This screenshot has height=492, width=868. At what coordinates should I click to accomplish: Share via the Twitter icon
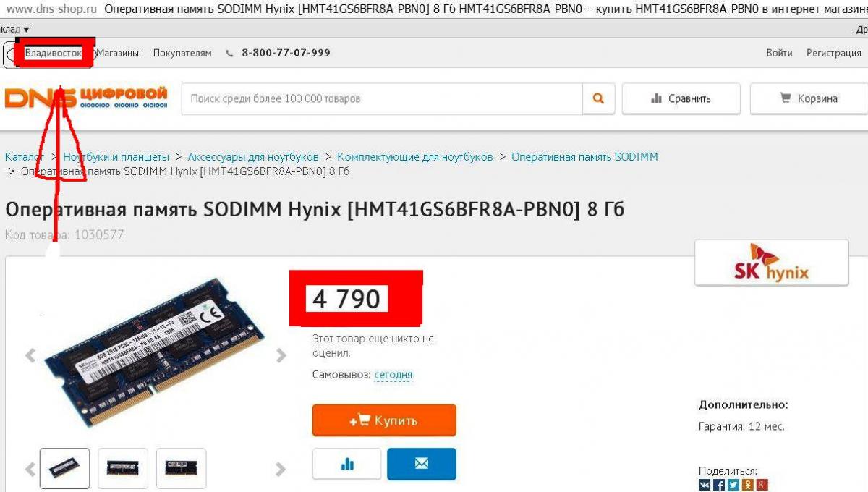733,485
